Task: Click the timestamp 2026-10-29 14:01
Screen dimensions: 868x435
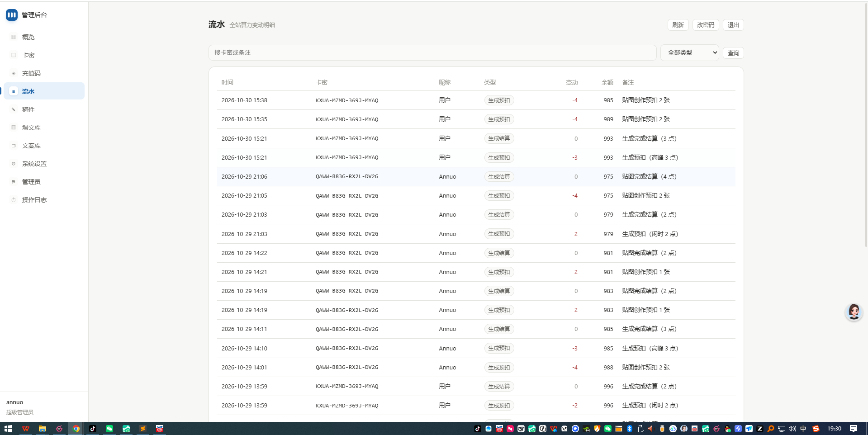Action: pos(244,368)
